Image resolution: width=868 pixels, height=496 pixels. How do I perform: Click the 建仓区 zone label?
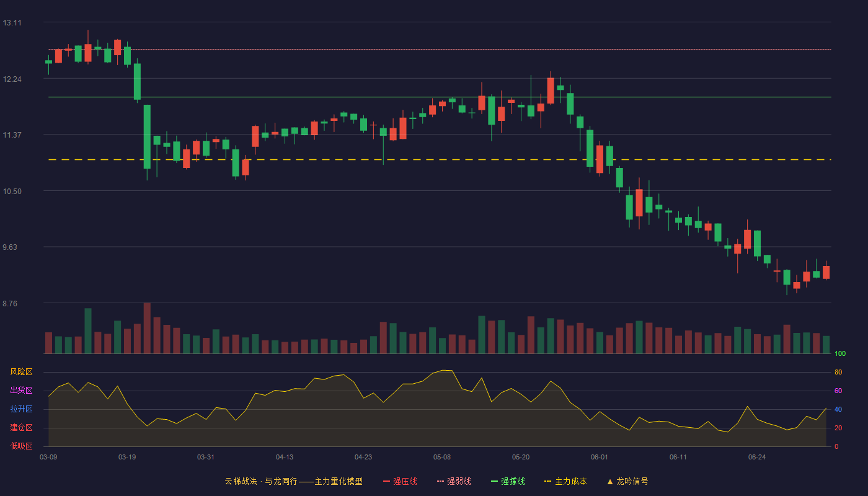[x=21, y=428]
